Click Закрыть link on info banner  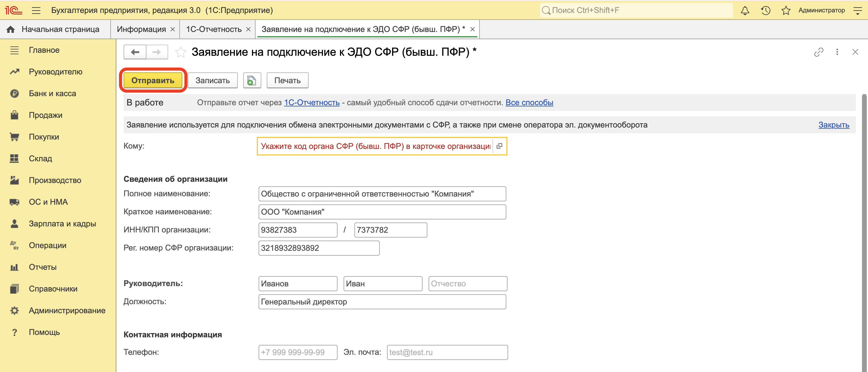tap(833, 125)
